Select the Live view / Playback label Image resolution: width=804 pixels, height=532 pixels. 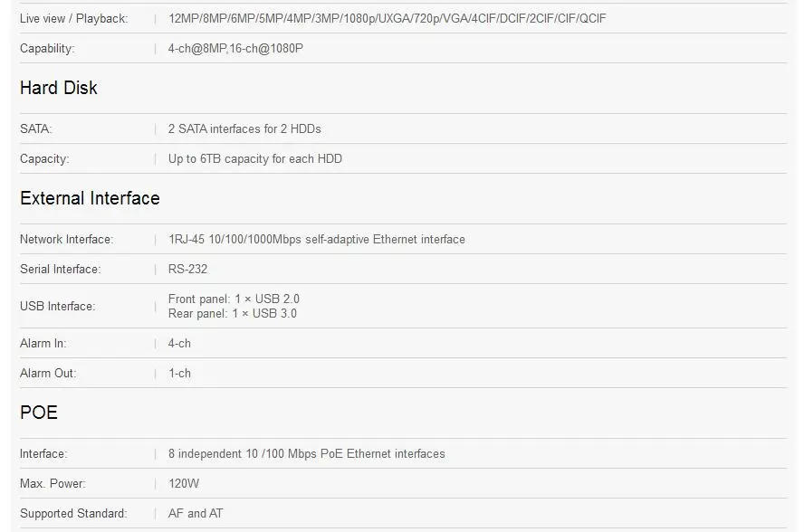point(74,18)
